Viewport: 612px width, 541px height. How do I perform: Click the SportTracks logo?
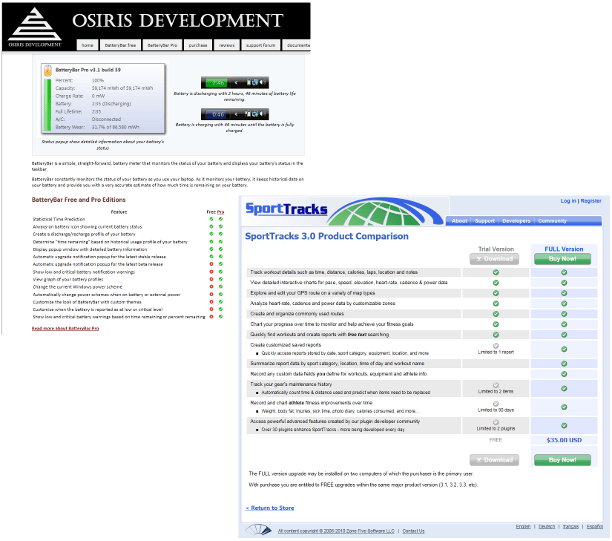click(286, 209)
